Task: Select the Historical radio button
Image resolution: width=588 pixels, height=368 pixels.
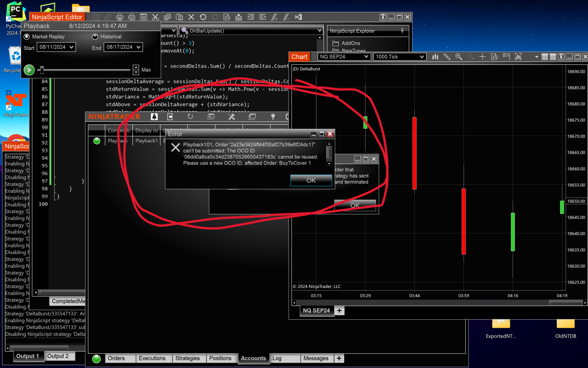Action: (95, 36)
